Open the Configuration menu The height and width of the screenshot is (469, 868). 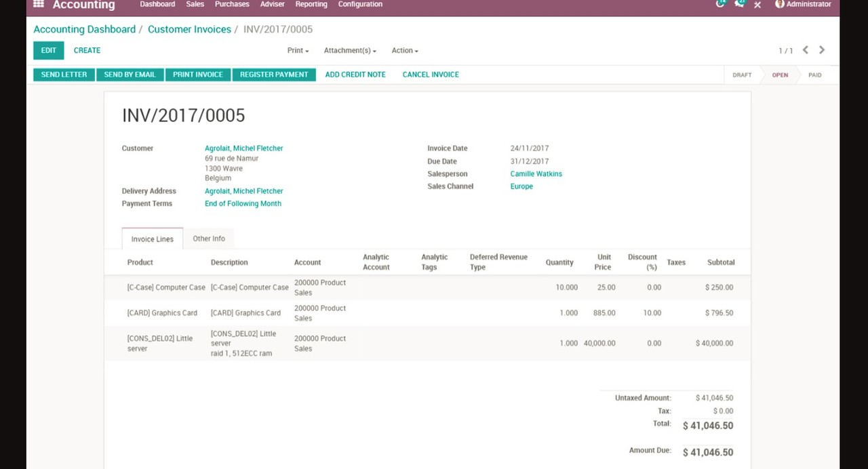pyautogui.click(x=360, y=5)
